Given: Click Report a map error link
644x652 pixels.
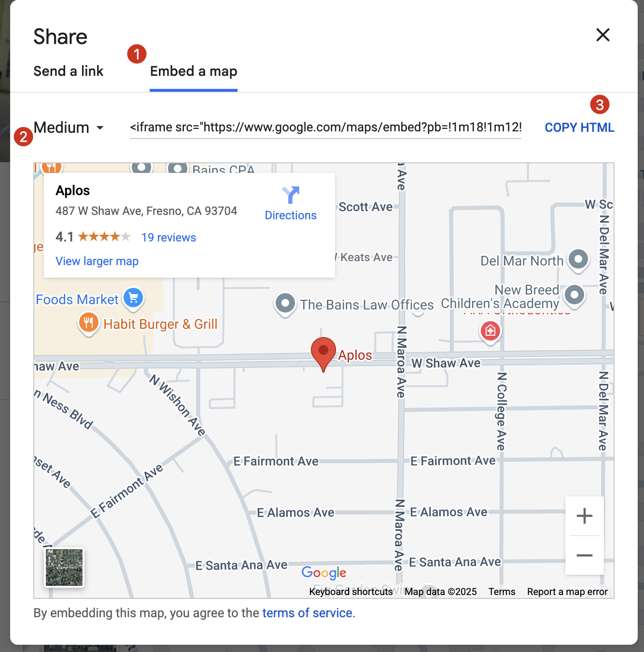Looking at the screenshot, I should tap(567, 592).
